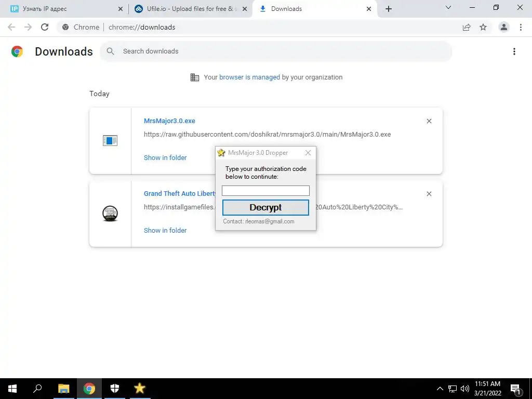The width and height of the screenshot is (532, 399).
Task: Click the MrsMajor3.0.exe file icon
Action: coord(110,140)
